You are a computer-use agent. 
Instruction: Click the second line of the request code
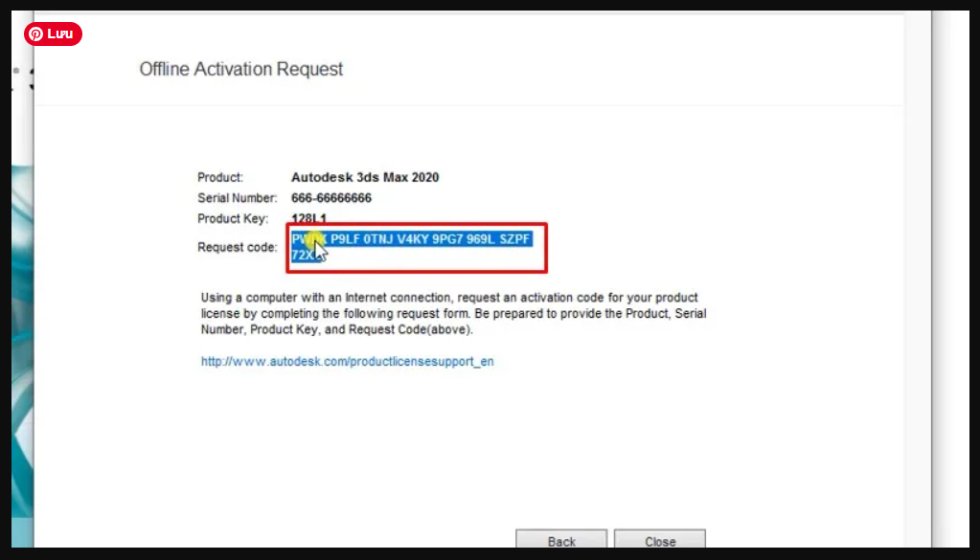300,256
